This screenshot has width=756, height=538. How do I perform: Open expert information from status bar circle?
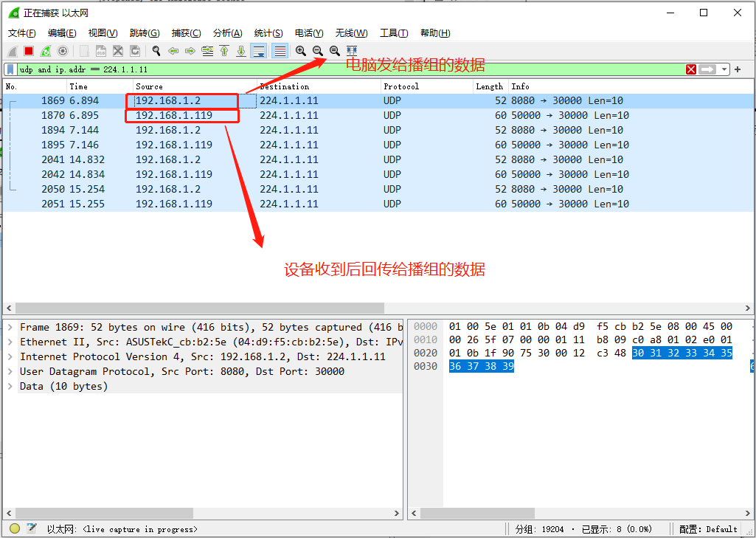click(x=15, y=529)
